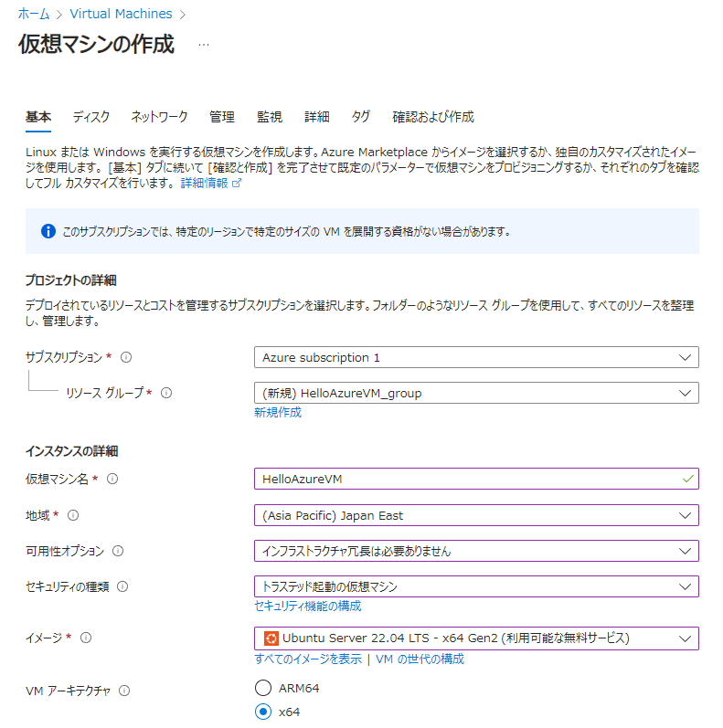Open the セキュリティ機能の構成 link

coord(308,606)
